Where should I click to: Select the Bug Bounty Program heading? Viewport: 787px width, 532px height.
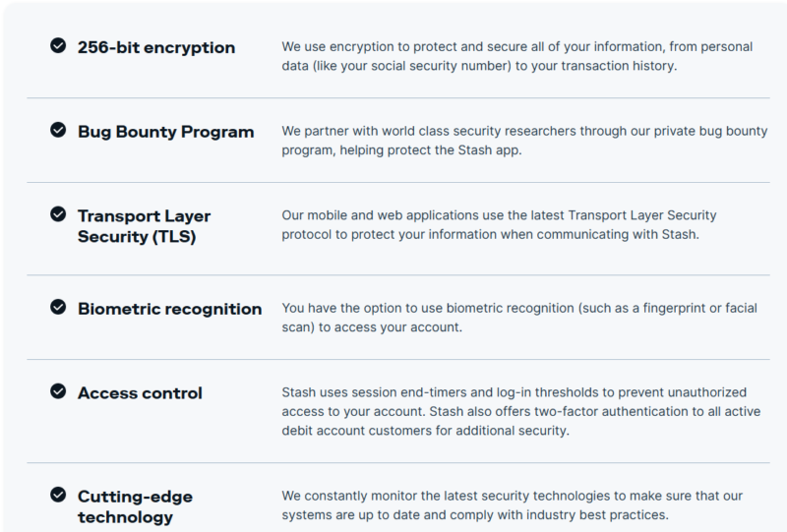coord(165,132)
